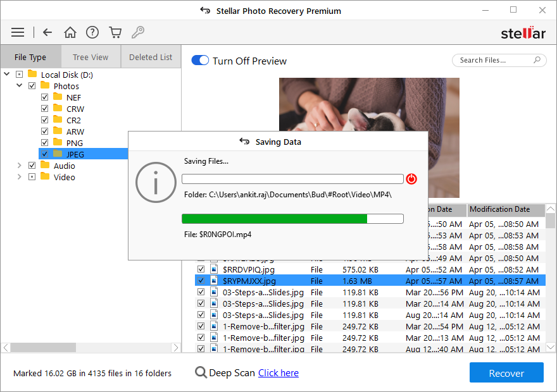Toggle the Local Disk (D:) checkbox
Screen dimensions: 557x392
tap(19, 75)
